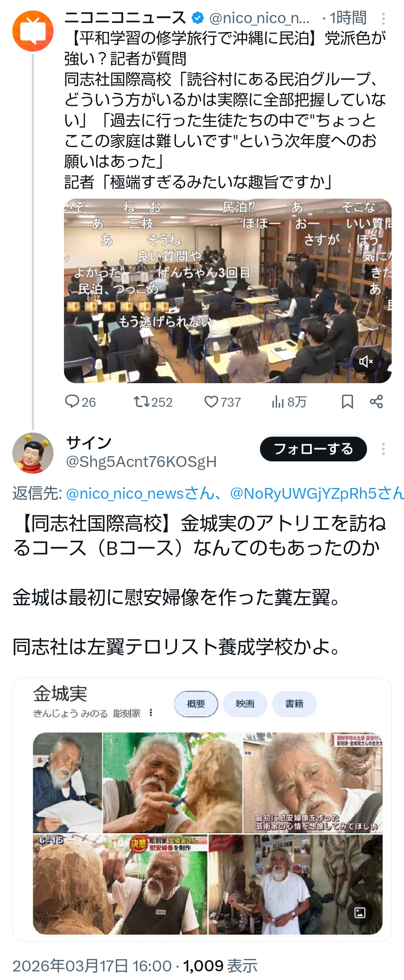Open the more options menu beside フォローする
This screenshot has height=980, width=404.
click(x=383, y=449)
